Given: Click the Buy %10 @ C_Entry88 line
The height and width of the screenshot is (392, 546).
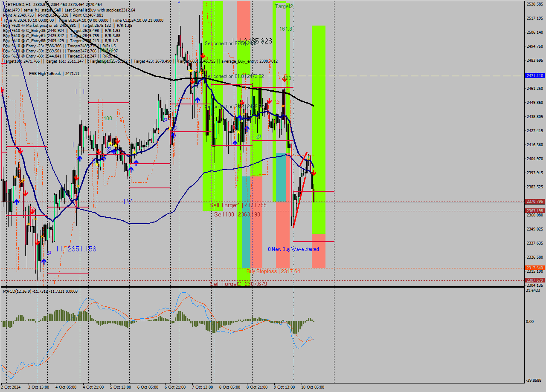Looking at the screenshot, I should 60,40.
